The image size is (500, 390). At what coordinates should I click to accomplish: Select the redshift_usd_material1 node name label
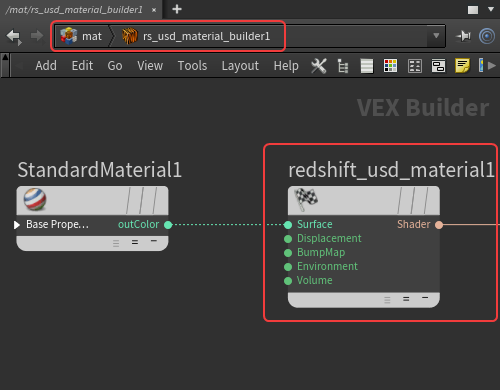(x=391, y=170)
